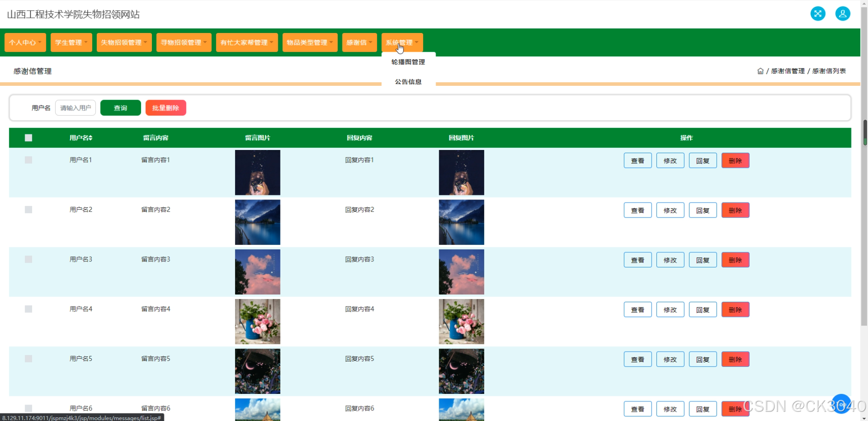The width and height of the screenshot is (868, 421).
Task: Click 修改 for 用户名6
Action: click(670, 409)
